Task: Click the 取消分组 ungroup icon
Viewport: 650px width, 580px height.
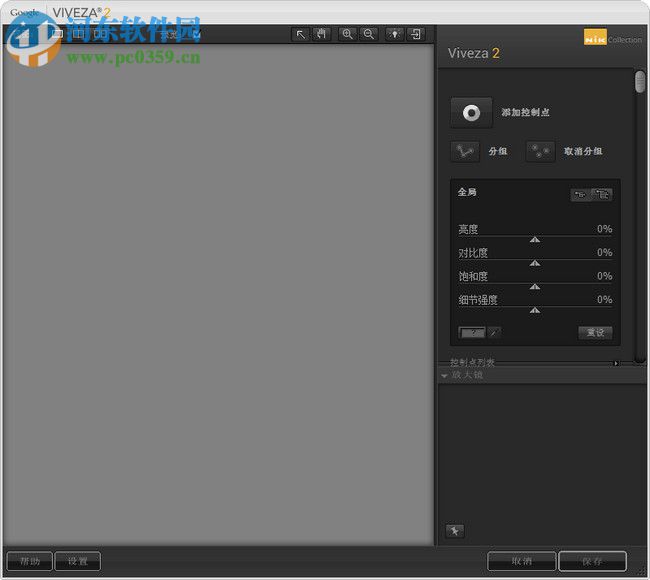Action: pos(540,151)
